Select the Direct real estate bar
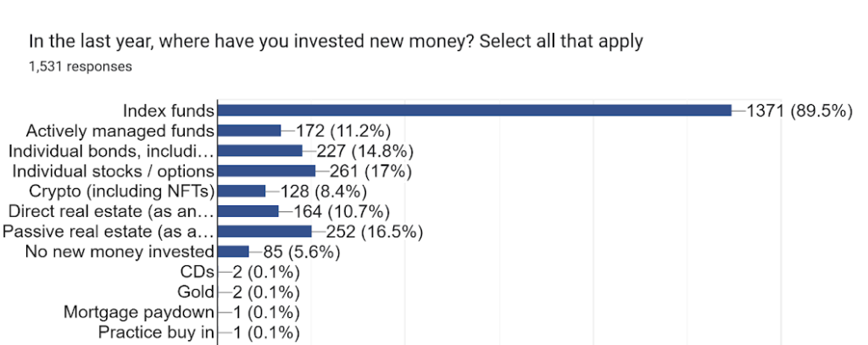Viewport: 868px width, 345px height. point(248,212)
